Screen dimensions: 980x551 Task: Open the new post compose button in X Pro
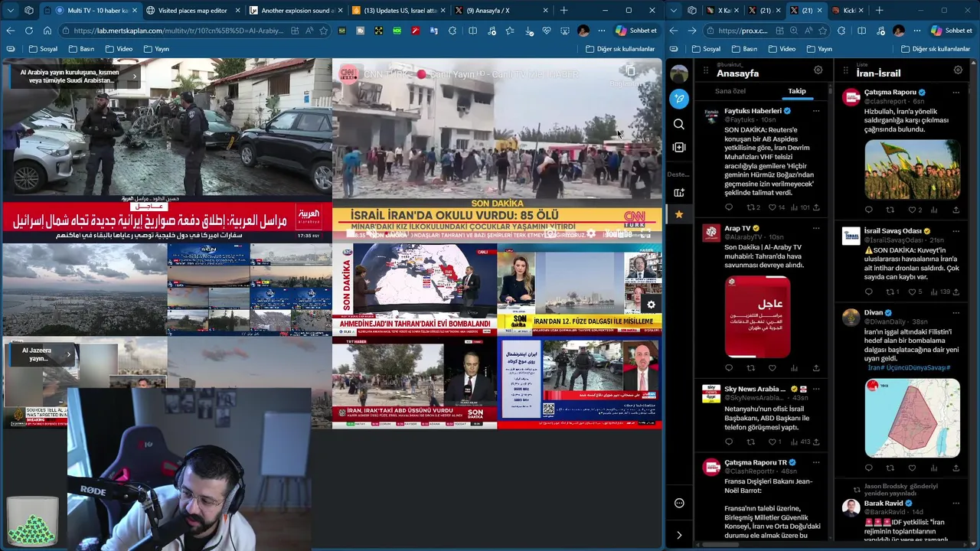click(679, 99)
